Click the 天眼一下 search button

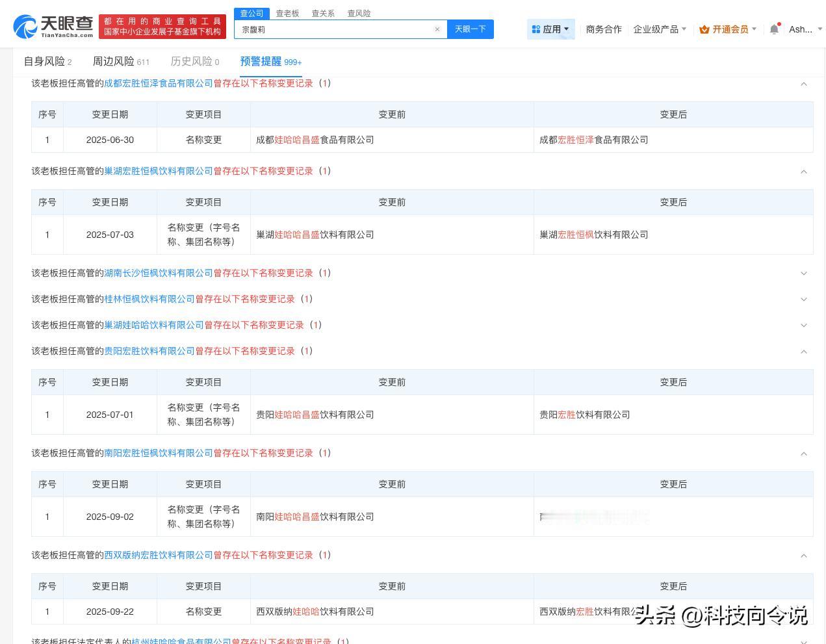pyautogui.click(x=471, y=29)
